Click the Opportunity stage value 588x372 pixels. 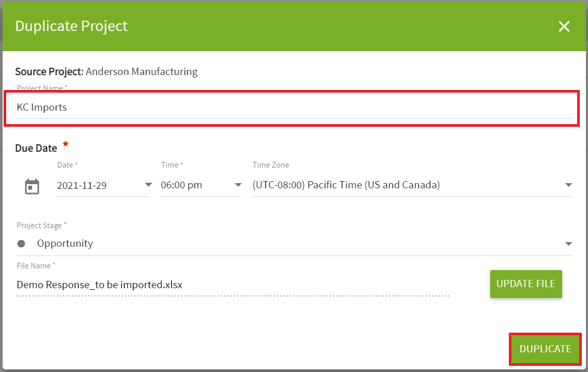pos(65,243)
